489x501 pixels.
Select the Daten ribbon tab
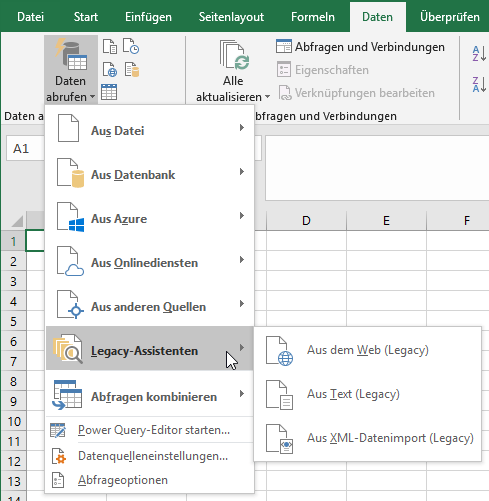coord(378,17)
